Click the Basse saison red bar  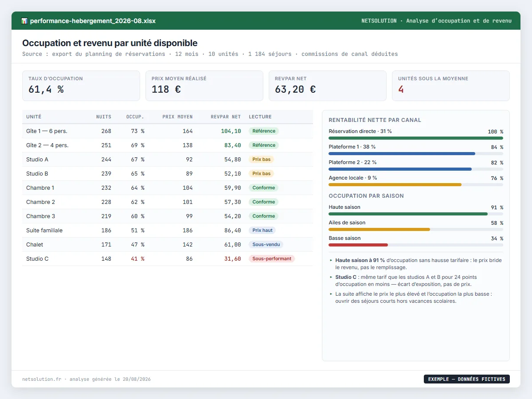tap(358, 245)
